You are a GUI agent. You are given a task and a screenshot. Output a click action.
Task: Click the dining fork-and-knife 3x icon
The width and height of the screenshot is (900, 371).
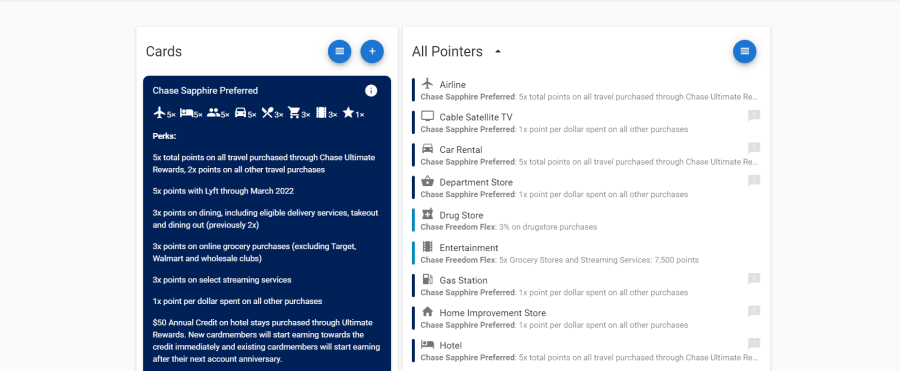pyautogui.click(x=272, y=113)
